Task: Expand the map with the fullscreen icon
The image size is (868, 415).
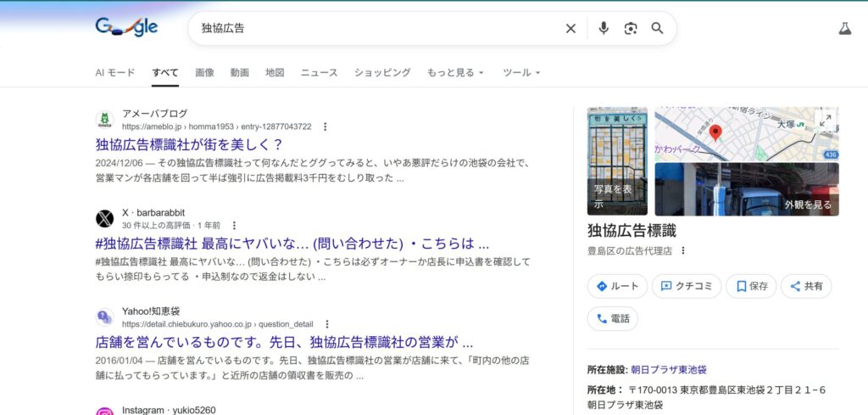Action: click(x=826, y=120)
